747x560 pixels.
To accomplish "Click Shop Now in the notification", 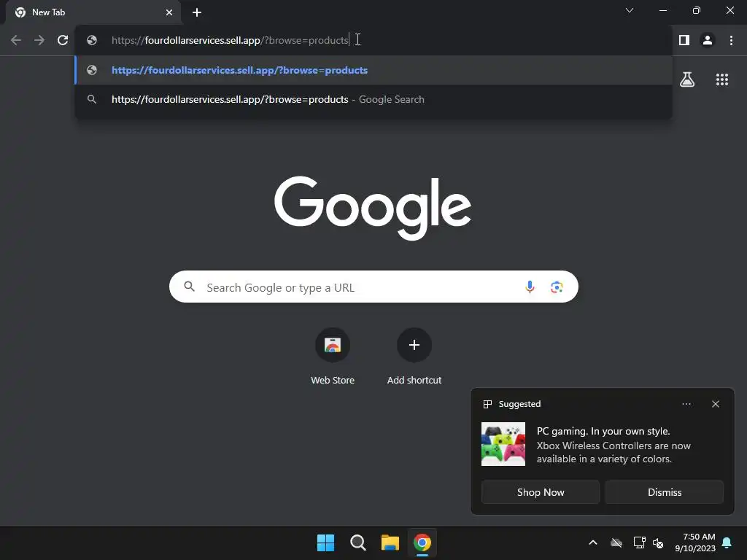I will (x=541, y=492).
